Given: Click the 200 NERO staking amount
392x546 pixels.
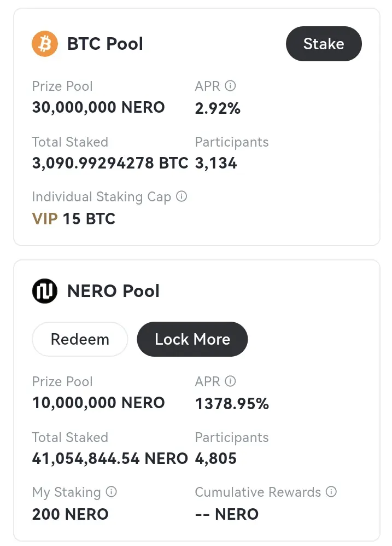Looking at the screenshot, I should click(71, 514).
